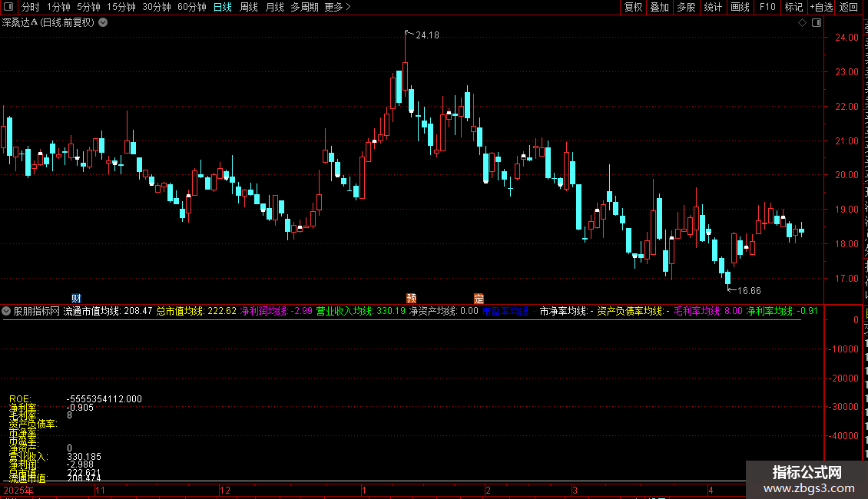Click the 净利率均线: -0.91 indicator label
This screenshot has height=499, width=868.
tap(782, 311)
